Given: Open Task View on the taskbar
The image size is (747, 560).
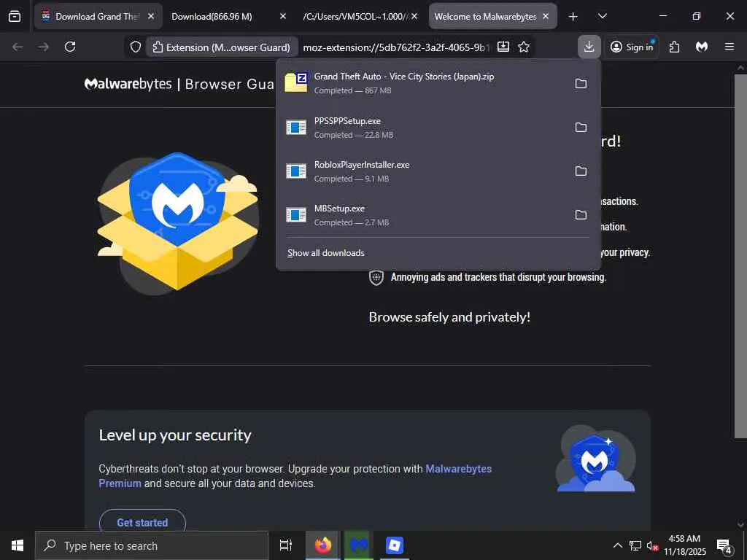Looking at the screenshot, I should click(x=285, y=545).
